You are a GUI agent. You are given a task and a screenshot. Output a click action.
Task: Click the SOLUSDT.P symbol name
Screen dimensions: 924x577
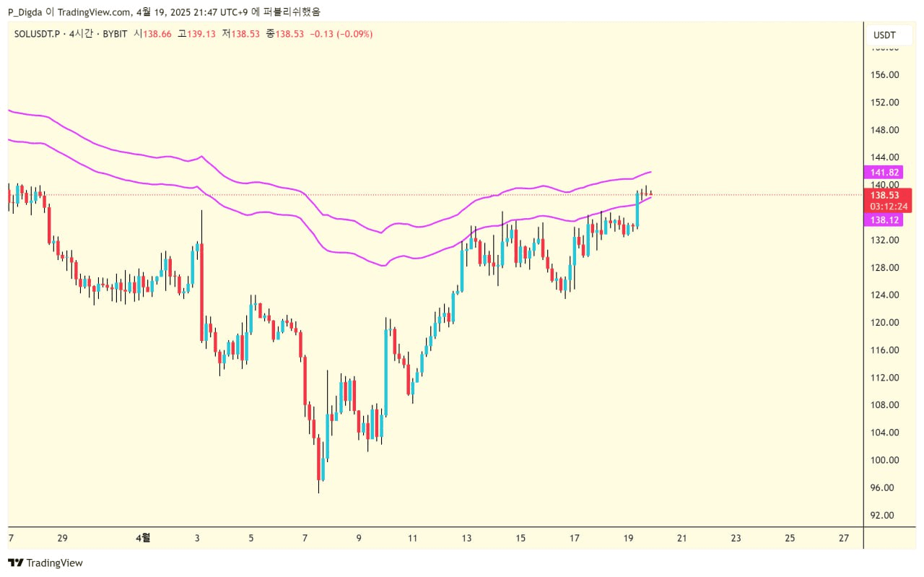36,34
